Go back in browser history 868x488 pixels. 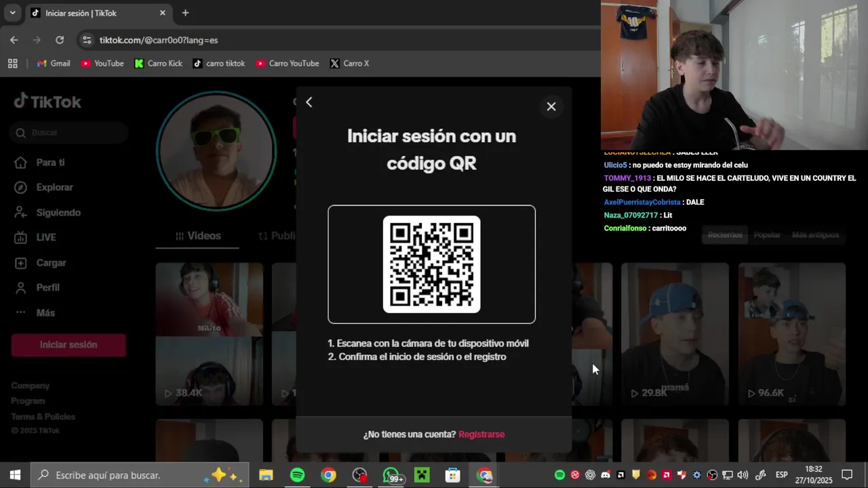14,40
